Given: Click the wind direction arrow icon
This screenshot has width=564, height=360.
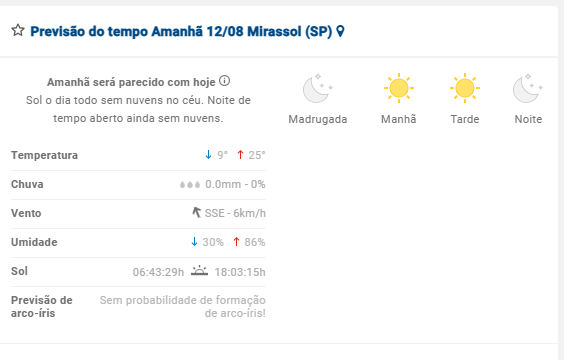Looking at the screenshot, I should pyautogui.click(x=196, y=213).
